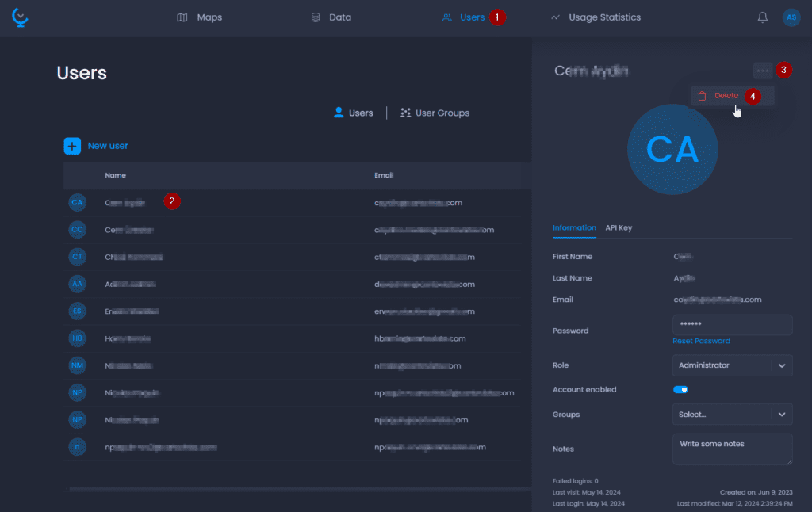This screenshot has width=812, height=512.
Task: Open the AS account avatar menu
Action: (x=791, y=17)
